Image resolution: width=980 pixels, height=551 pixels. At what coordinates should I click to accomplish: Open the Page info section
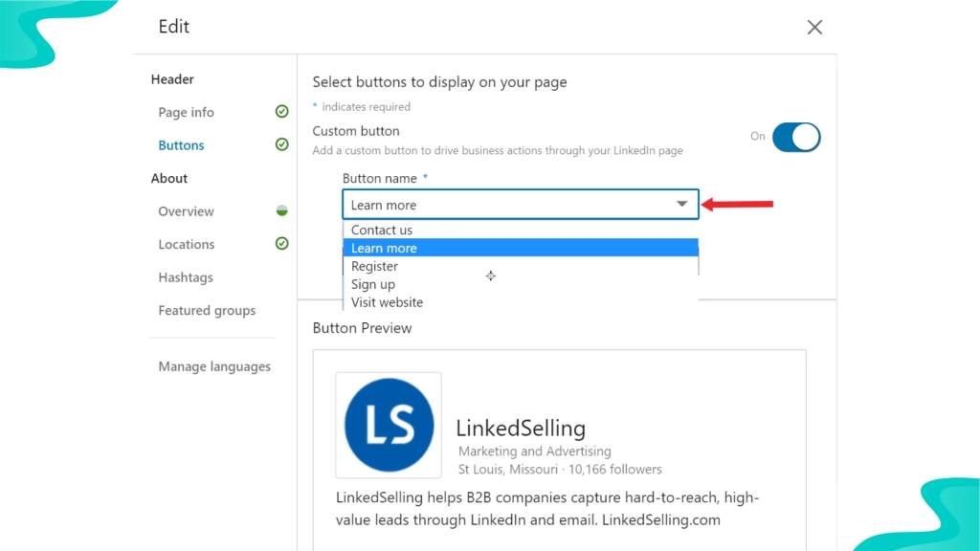pos(186,113)
